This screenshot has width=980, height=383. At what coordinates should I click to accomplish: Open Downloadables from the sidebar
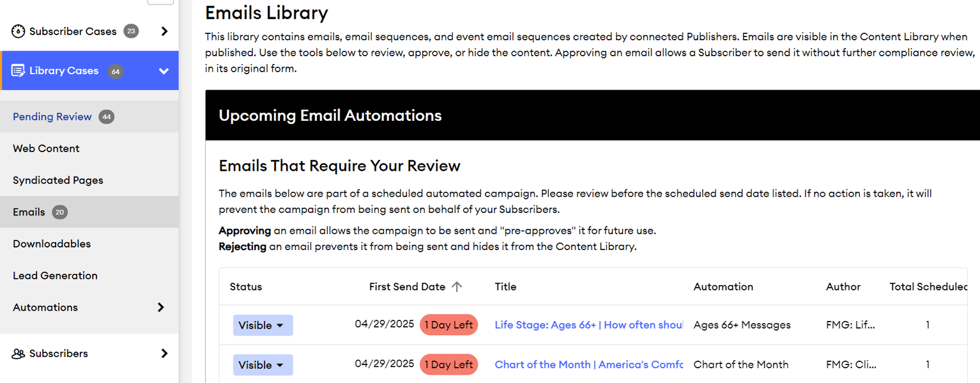pyautogui.click(x=51, y=244)
